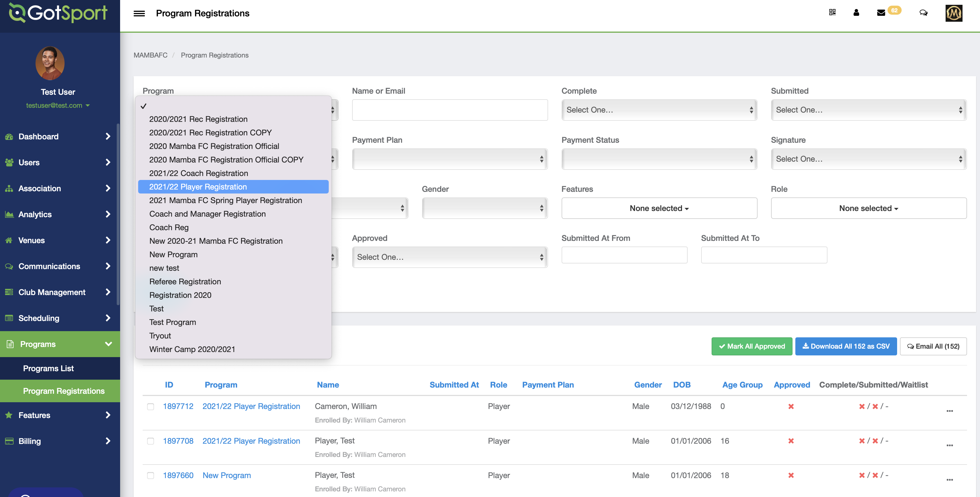
Task: Open the Approved Select One dropdown
Action: tap(450, 257)
